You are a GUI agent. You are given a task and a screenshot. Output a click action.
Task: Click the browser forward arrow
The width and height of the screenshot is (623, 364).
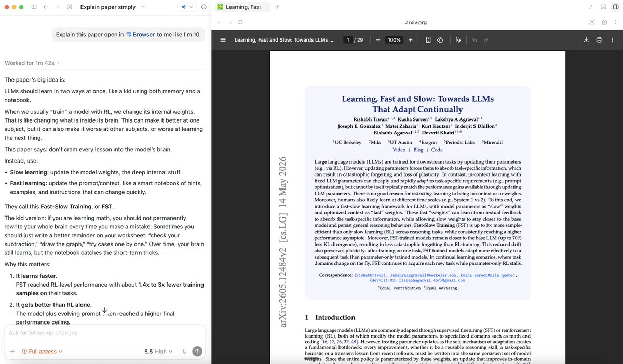(229, 23)
